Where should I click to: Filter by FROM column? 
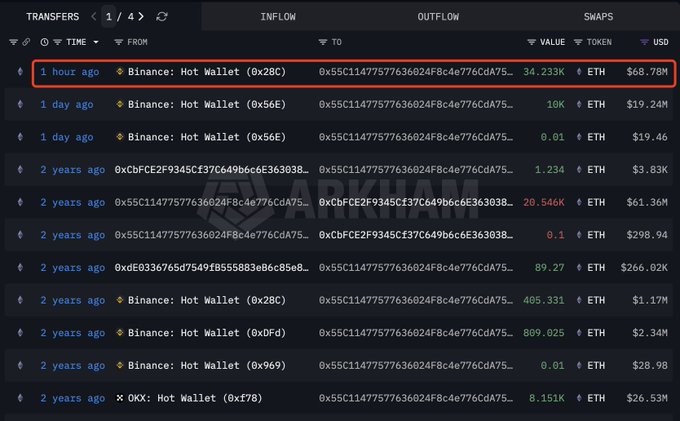118,42
